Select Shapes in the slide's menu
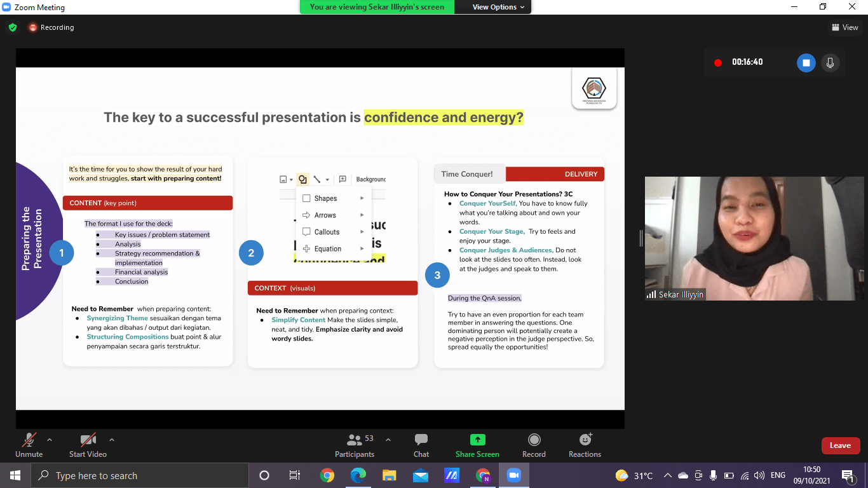The height and width of the screenshot is (488, 868). (x=325, y=198)
